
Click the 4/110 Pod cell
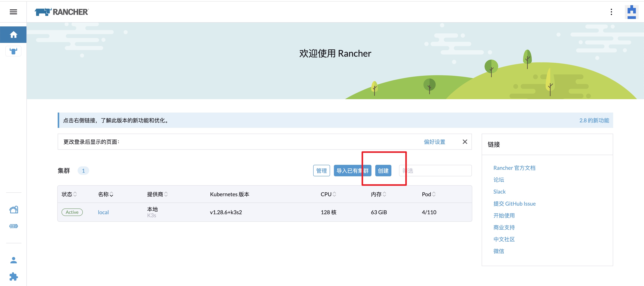click(x=429, y=212)
